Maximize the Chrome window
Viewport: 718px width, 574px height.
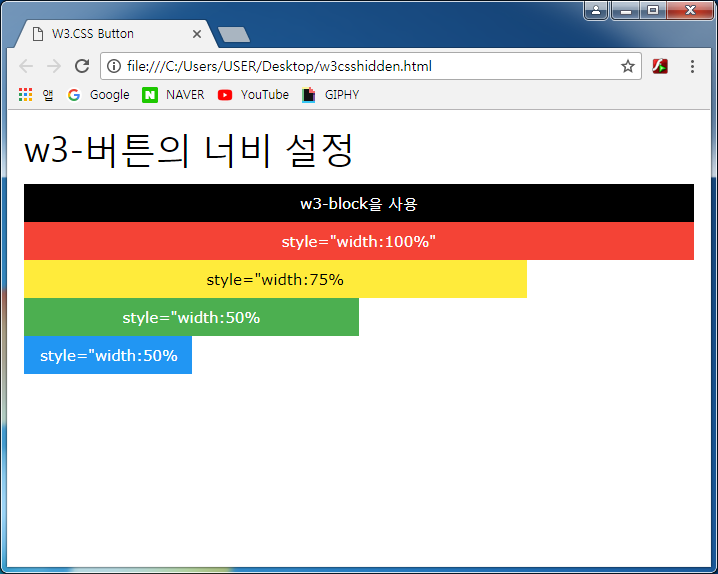click(653, 10)
